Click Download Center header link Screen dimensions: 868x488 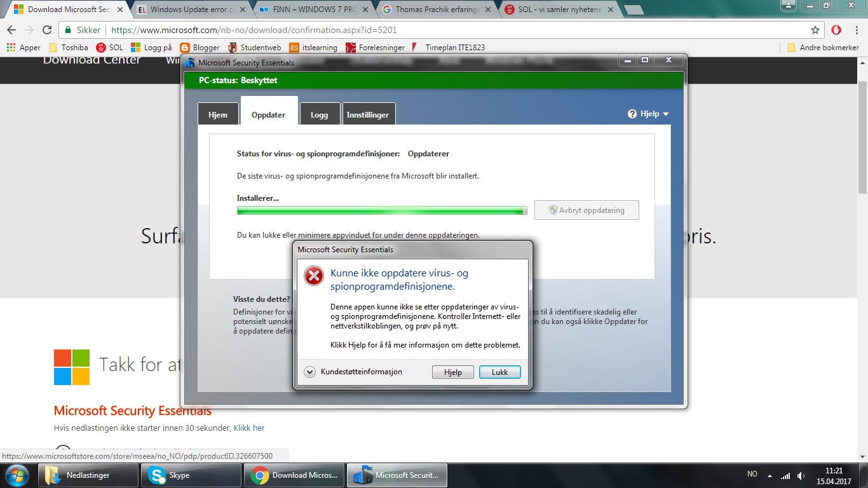tap(92, 60)
